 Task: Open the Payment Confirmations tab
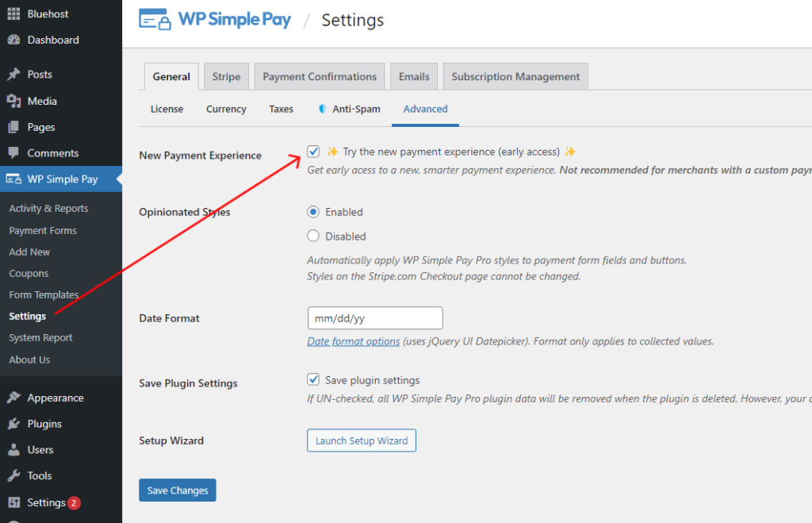point(320,77)
